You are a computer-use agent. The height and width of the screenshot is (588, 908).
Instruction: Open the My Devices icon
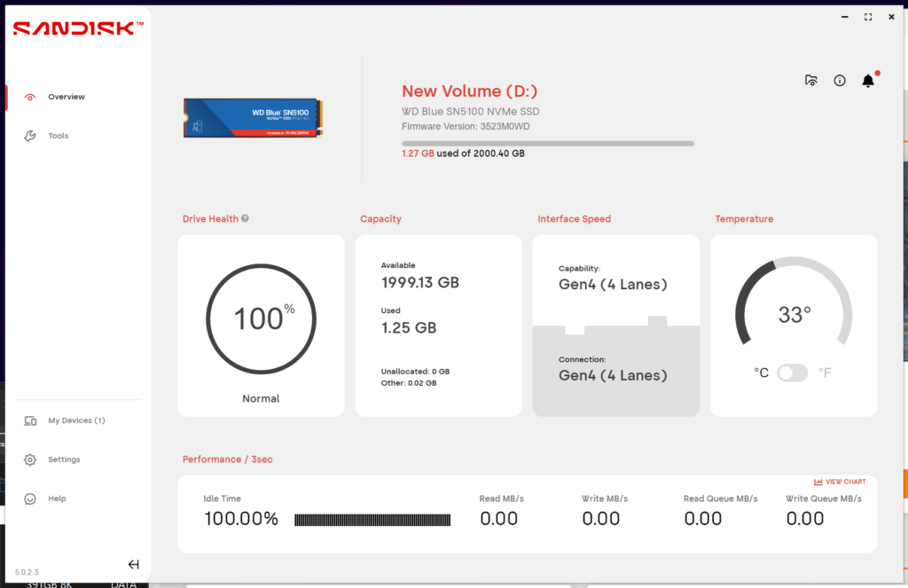(30, 420)
